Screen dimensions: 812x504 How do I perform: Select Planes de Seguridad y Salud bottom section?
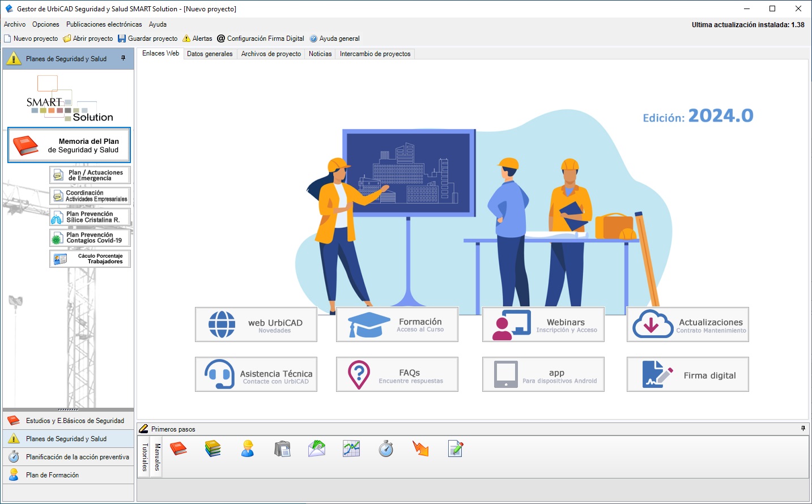(69, 439)
